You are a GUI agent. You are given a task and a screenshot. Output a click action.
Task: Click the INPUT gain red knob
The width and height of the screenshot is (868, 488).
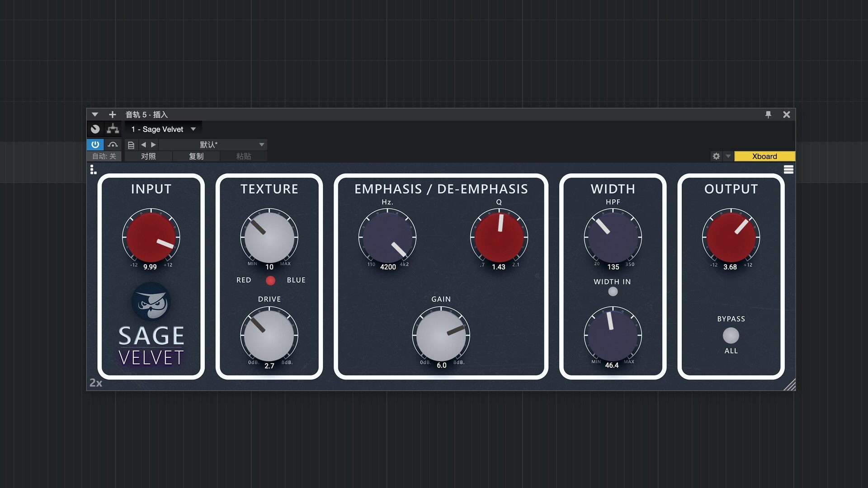(151, 237)
